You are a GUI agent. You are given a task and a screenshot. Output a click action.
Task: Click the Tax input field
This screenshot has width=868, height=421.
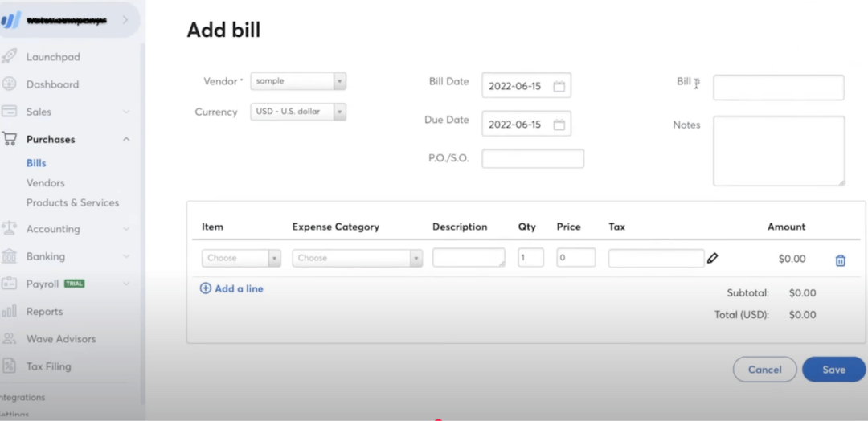click(656, 259)
